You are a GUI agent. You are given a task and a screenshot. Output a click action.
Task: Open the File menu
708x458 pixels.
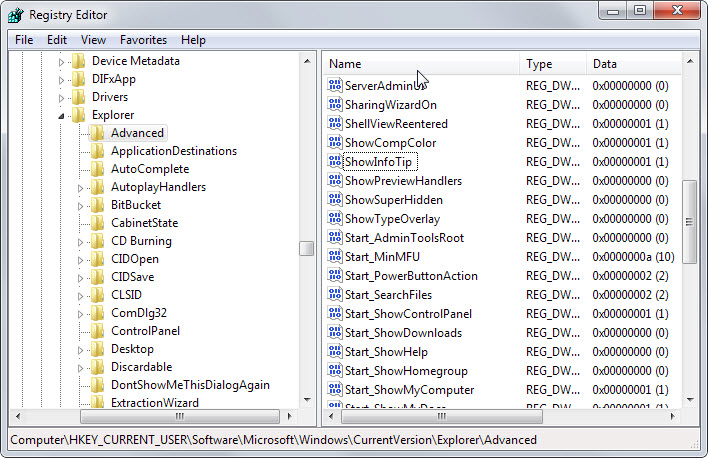click(x=24, y=40)
